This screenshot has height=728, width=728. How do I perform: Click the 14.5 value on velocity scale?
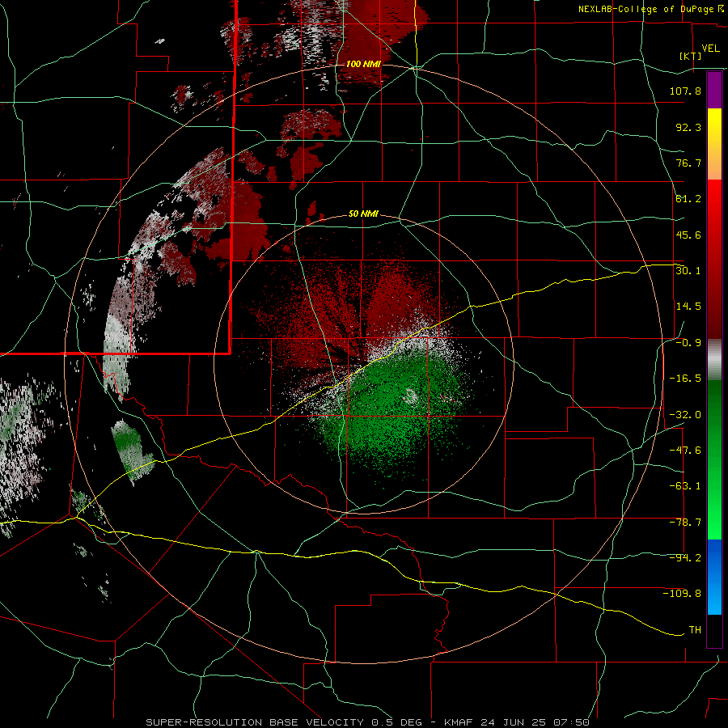688,307
